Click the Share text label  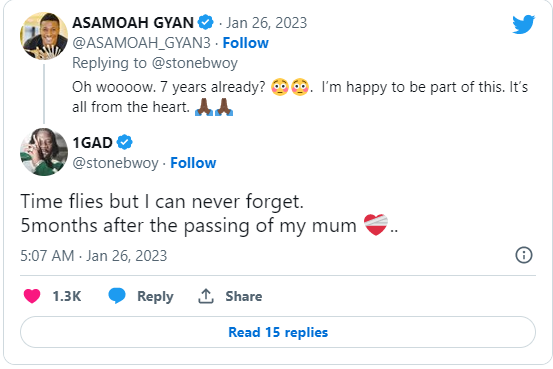tap(244, 296)
